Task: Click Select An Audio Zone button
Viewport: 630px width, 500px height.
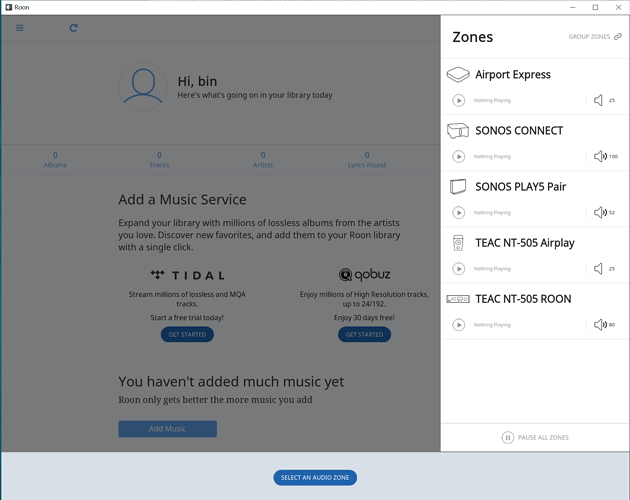Action: [315, 477]
